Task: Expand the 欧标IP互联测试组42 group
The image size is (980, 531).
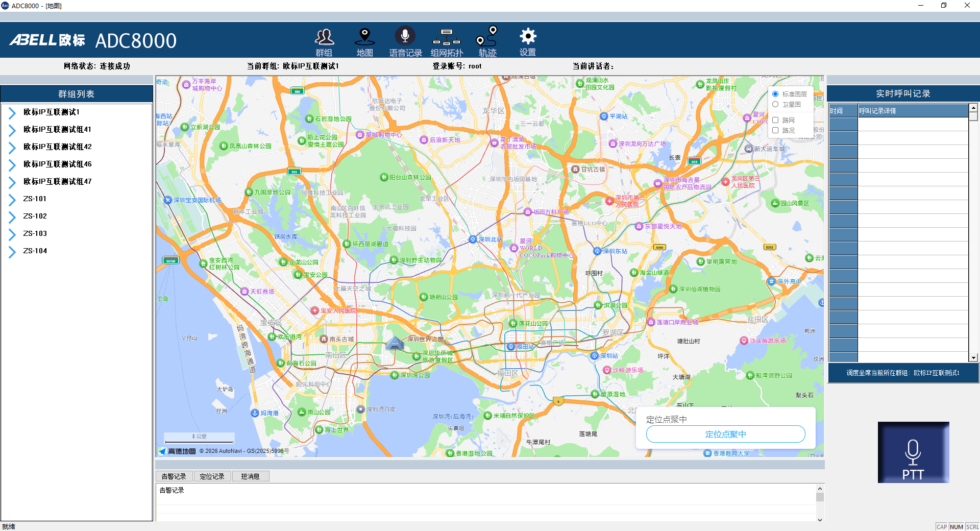Action: [x=12, y=147]
